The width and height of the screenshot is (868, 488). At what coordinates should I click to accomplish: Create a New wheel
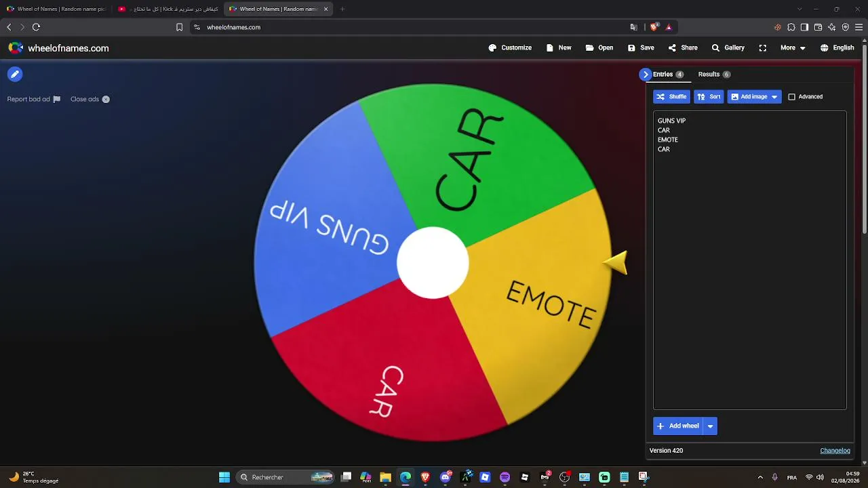(558, 48)
